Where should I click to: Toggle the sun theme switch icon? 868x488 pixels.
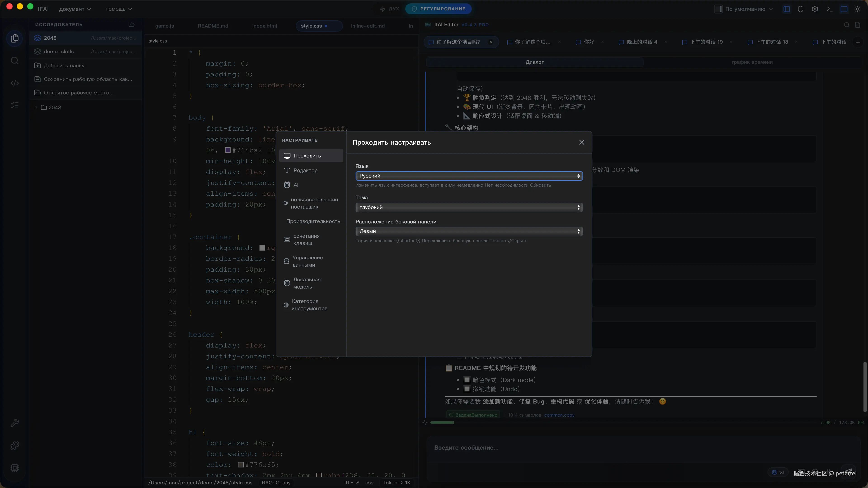pos(858,9)
